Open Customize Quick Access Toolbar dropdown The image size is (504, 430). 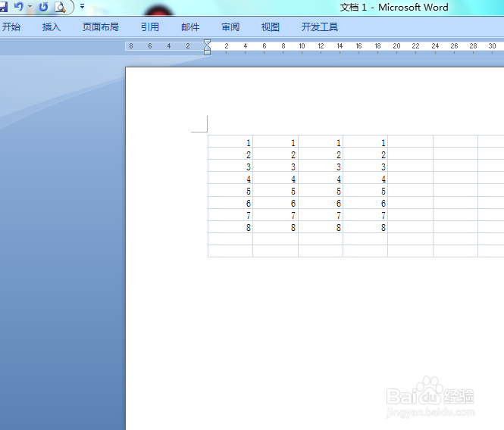click(x=83, y=6)
